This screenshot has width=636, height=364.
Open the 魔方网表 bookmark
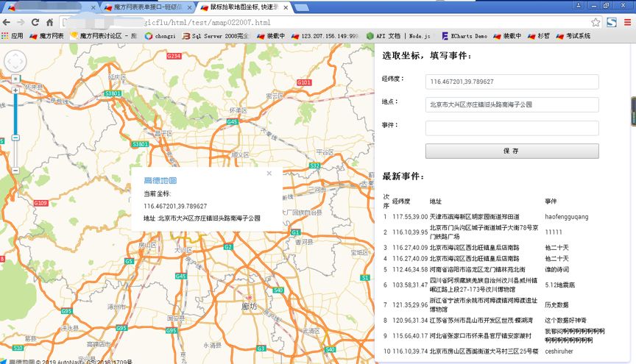[x=46, y=36]
